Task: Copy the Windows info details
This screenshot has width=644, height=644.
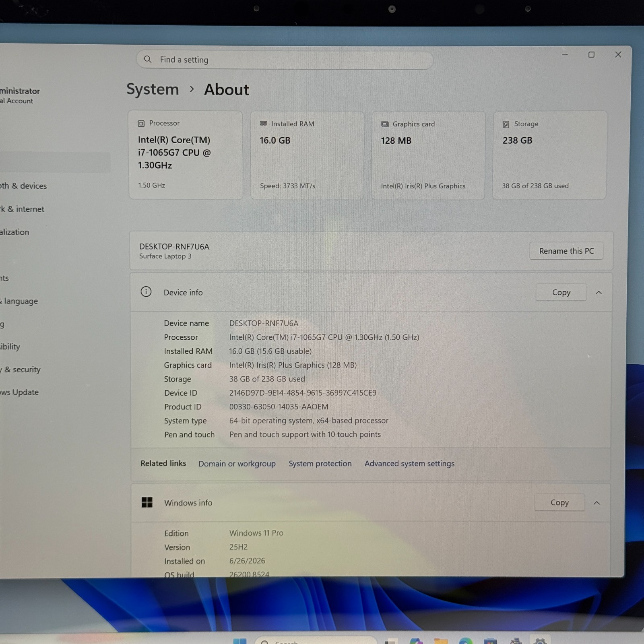Action: point(559,502)
